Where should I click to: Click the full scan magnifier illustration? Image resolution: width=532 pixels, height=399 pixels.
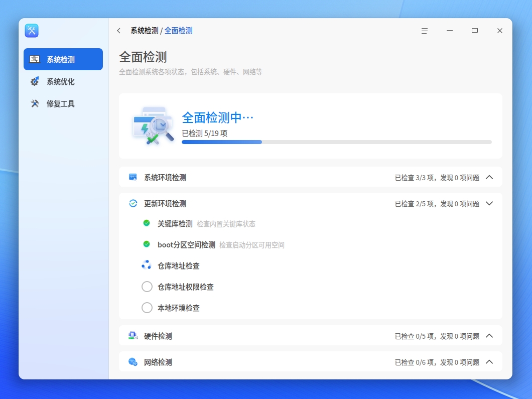click(154, 125)
